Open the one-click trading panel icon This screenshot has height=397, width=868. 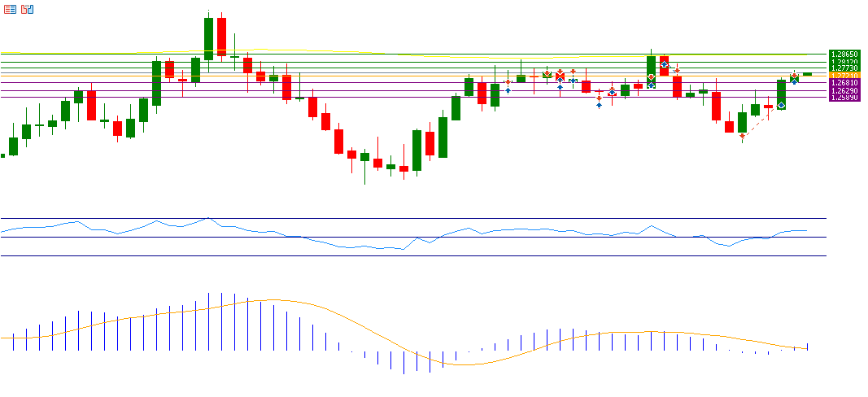[10, 9]
